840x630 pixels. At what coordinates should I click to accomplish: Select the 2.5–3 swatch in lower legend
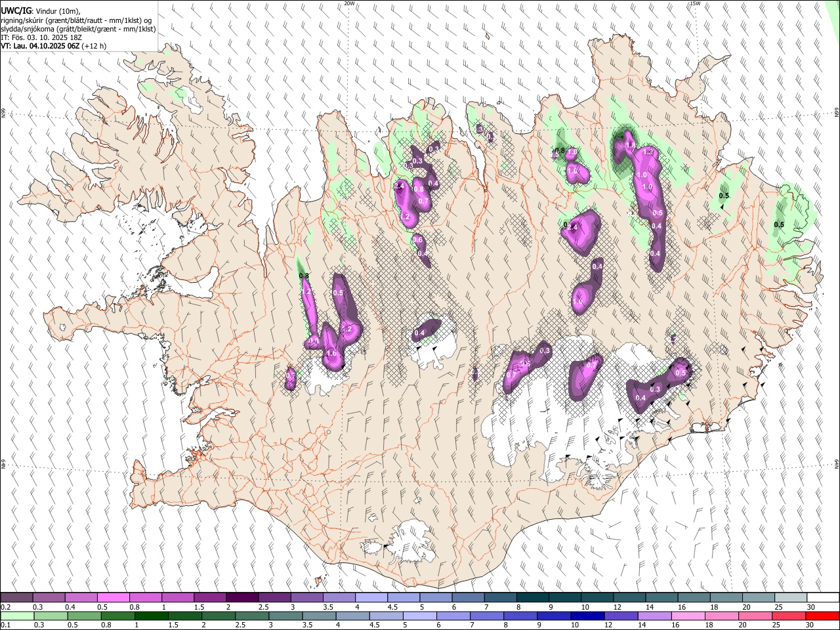click(251, 616)
